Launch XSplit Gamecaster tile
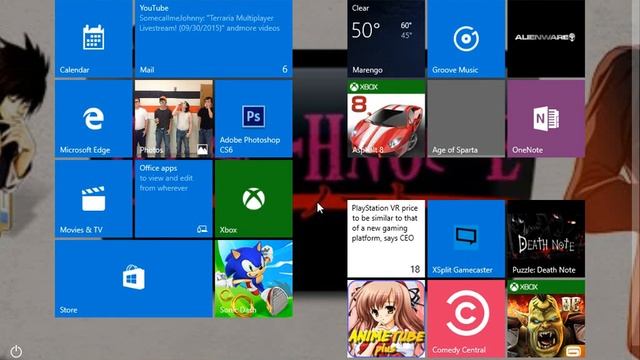Screen dimensions: 640x360 [x=466, y=238]
